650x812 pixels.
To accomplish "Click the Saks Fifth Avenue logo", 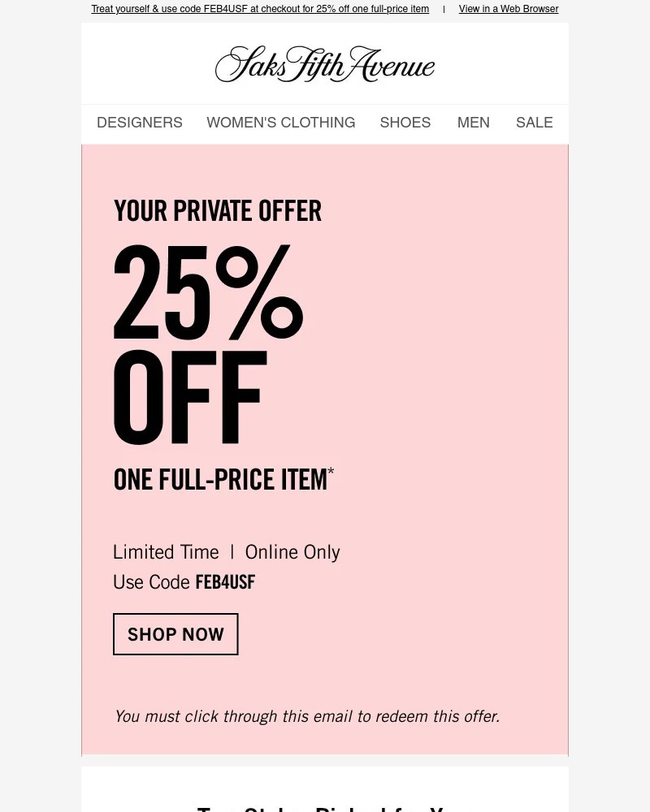I will [x=325, y=63].
